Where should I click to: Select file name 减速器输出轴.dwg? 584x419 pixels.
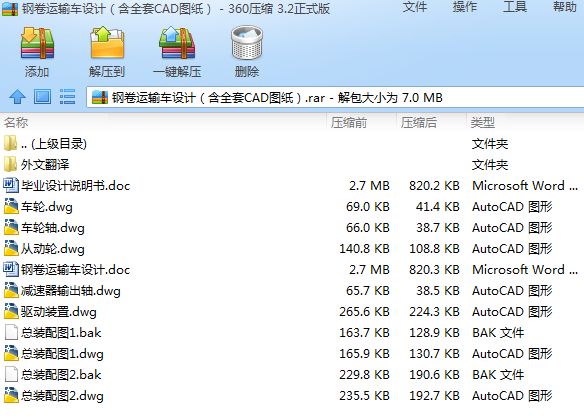click(x=71, y=291)
